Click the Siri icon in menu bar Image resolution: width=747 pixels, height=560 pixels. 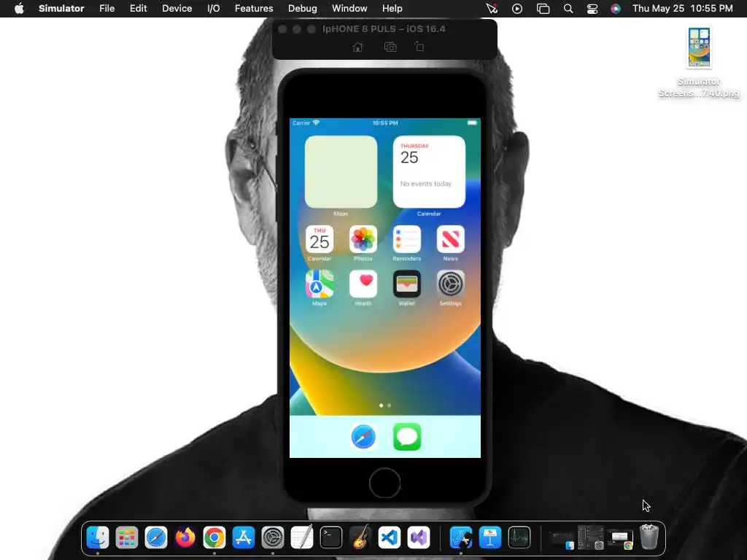(x=616, y=9)
